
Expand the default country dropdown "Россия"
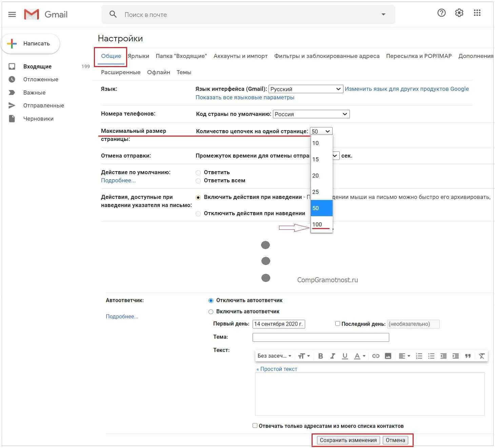tap(311, 114)
